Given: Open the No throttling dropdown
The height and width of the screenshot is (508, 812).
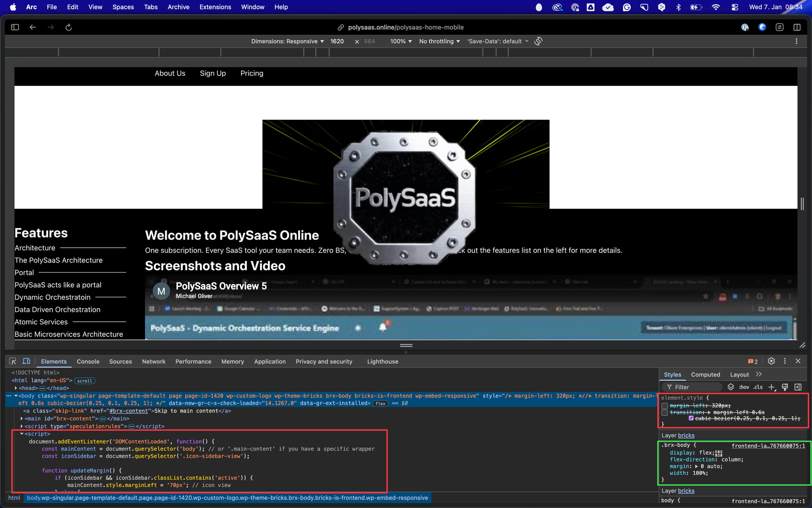Looking at the screenshot, I should click(439, 41).
